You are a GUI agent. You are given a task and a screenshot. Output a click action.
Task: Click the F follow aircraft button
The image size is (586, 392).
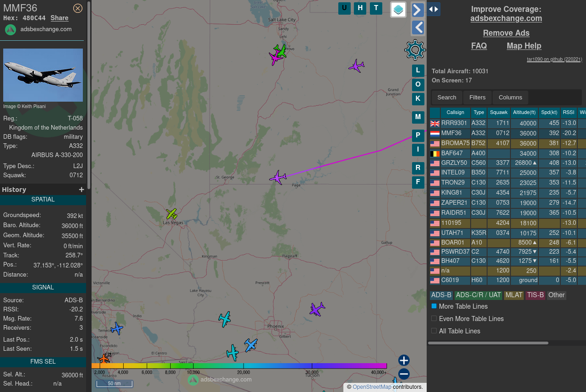(x=418, y=182)
